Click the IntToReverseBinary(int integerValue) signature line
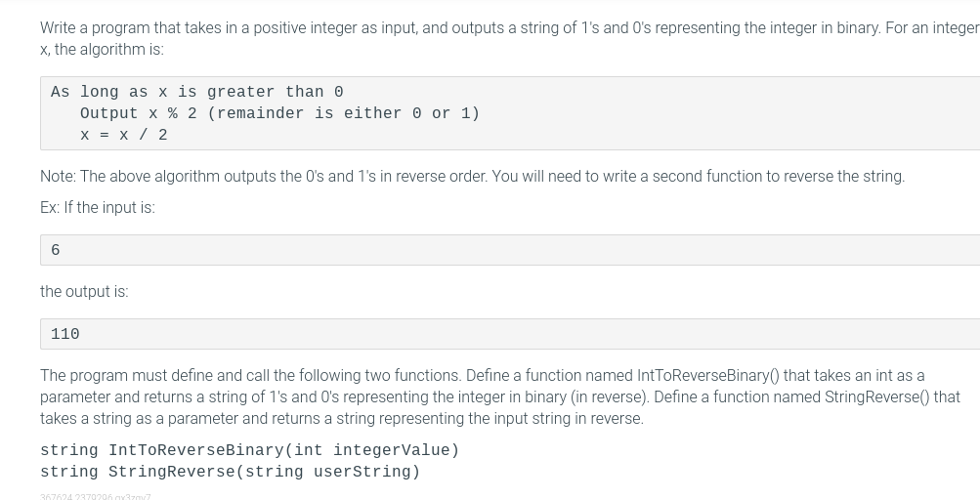The height and width of the screenshot is (500, 980). pyautogui.click(x=249, y=450)
